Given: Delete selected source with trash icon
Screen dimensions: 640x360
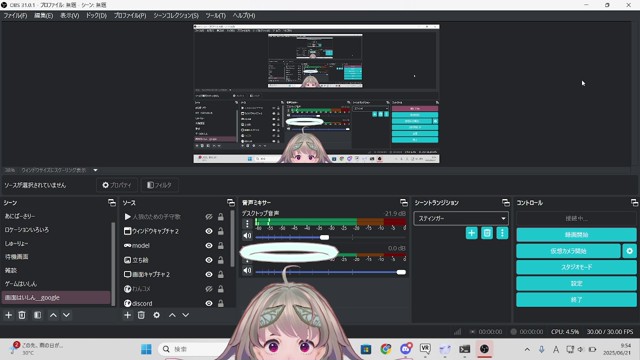Looking at the screenshot, I should tap(141, 315).
